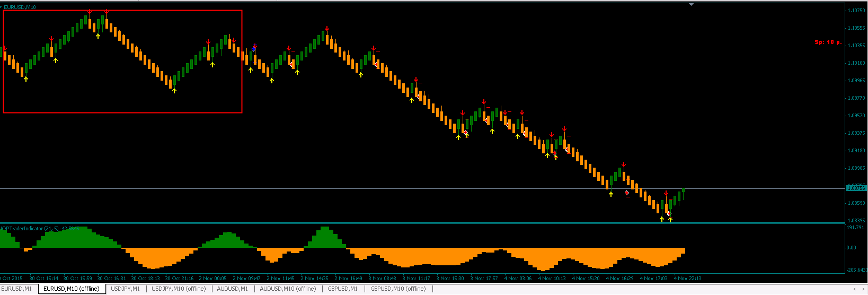
Task: Click the 1.10555 price scale value
Action: tap(856, 28)
